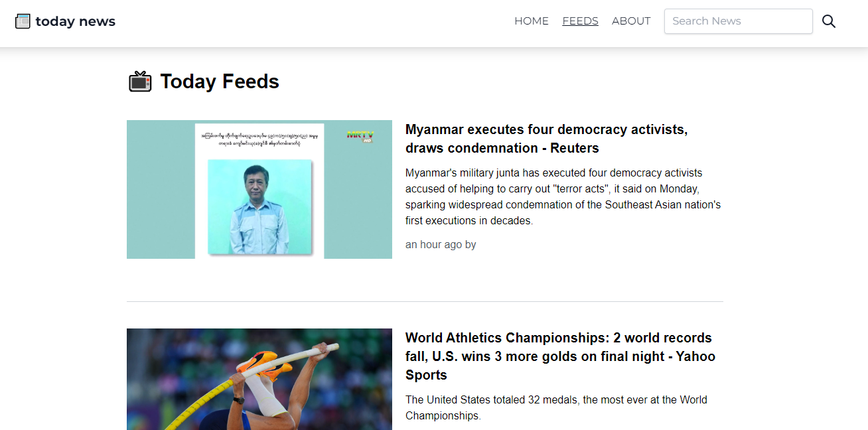Image resolution: width=868 pixels, height=430 pixels.
Task: Open the Myanmar democracy activists article
Action: 546,139
